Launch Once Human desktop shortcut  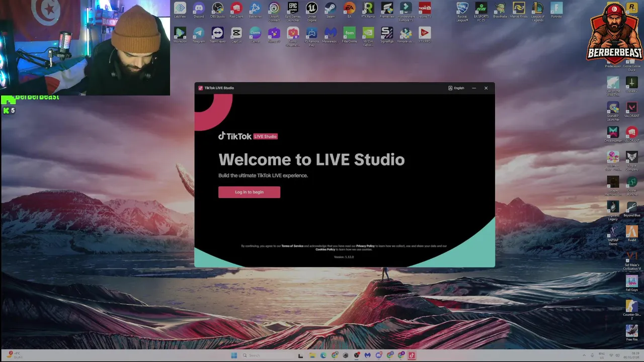click(613, 134)
